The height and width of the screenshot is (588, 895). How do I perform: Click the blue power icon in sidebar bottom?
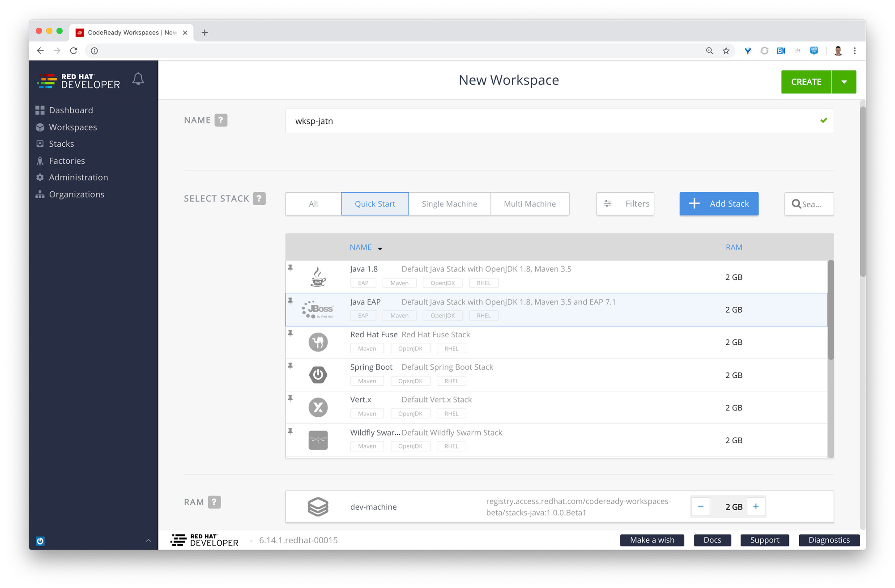point(40,541)
